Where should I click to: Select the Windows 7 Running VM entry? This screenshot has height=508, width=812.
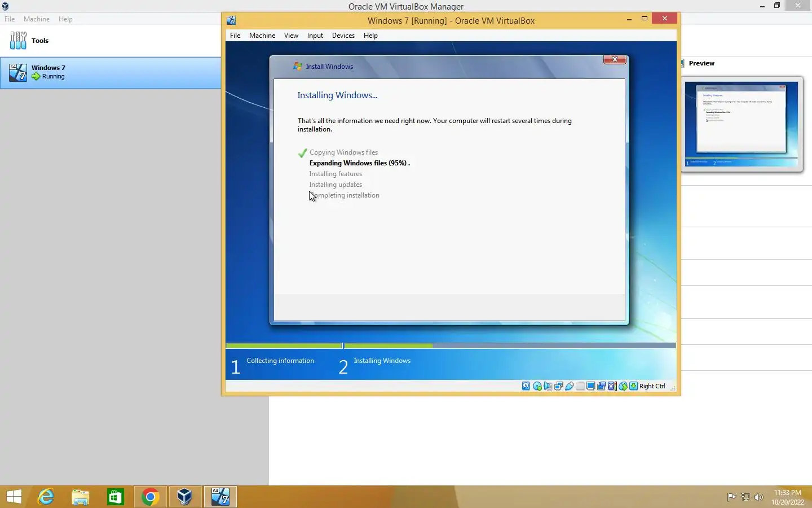[111, 72]
